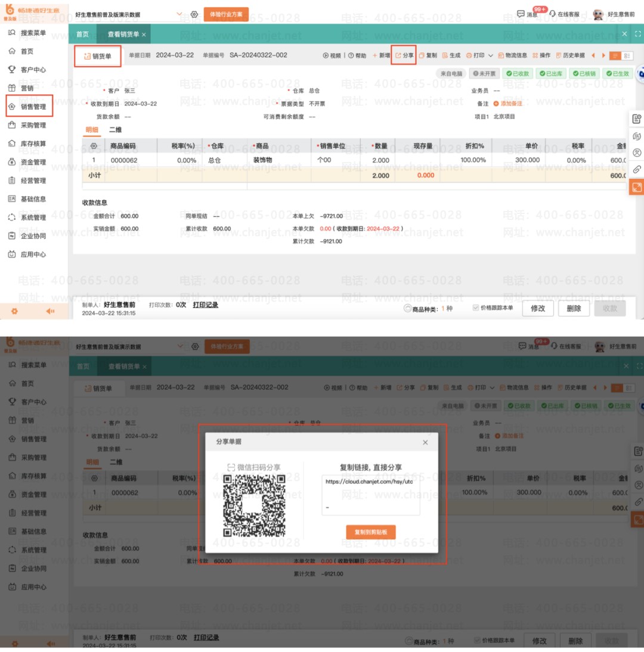The height and width of the screenshot is (652, 644).
Task: In the upper screenshot, click the 体验行业方案 button
Action: click(x=226, y=14)
